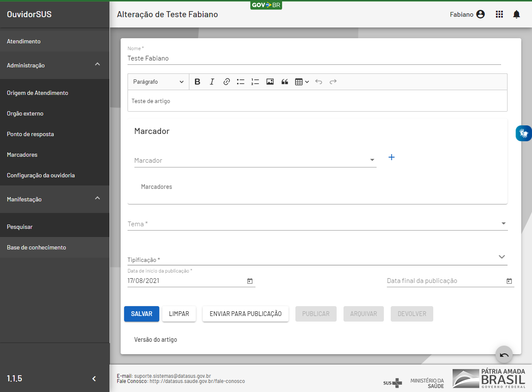Go to Ponto de resposta
The image size is (532, 392).
click(30, 134)
